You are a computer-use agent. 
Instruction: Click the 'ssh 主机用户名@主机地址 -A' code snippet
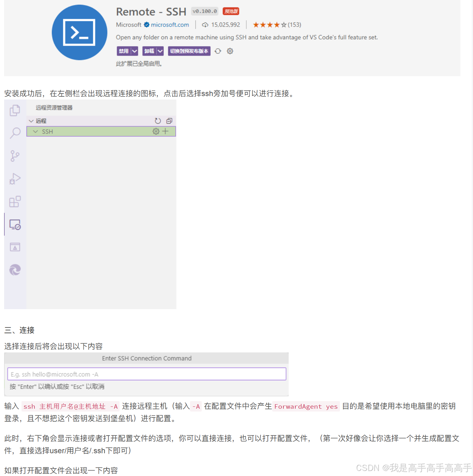(70, 406)
